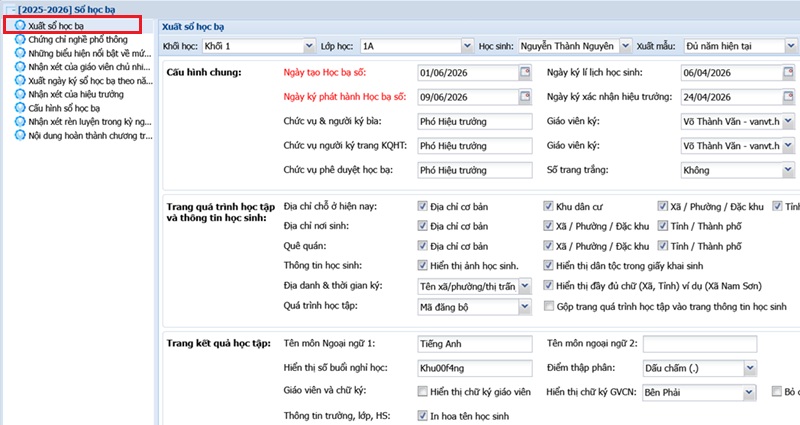Open Địa danh & thời gian ký dropdown
Viewport: 800px width, 425px height.
coord(525,286)
